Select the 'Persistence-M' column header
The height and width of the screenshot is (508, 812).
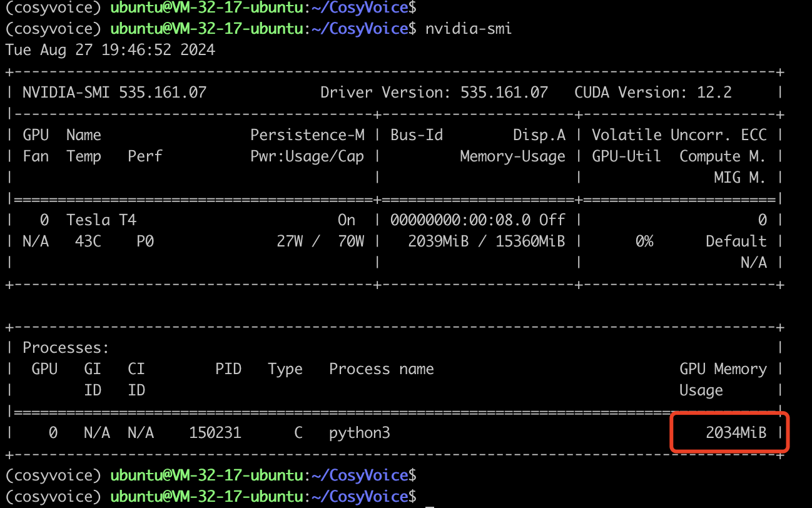point(307,135)
